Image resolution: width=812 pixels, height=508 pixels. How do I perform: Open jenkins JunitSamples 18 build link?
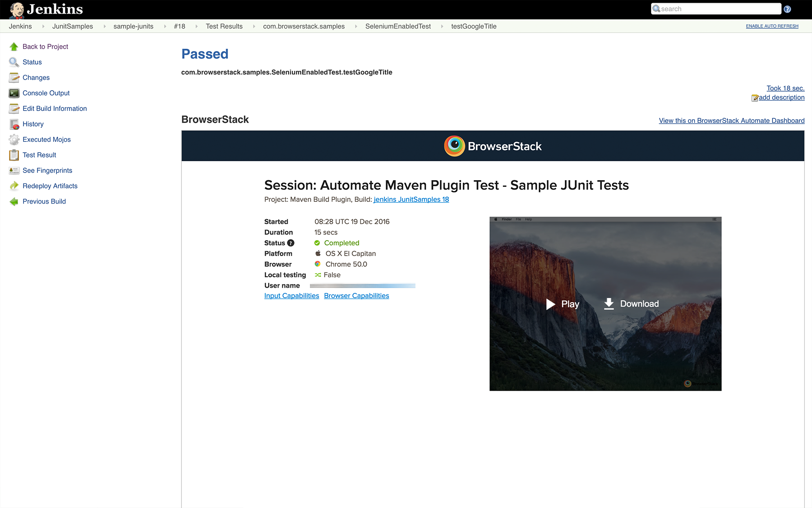pyautogui.click(x=411, y=200)
